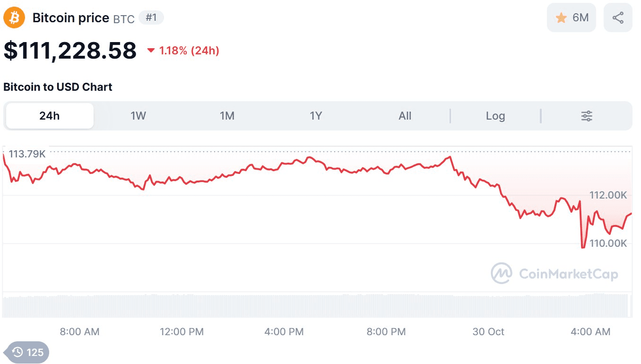The height and width of the screenshot is (364, 641).
Task: Switch to the 1W chart range
Action: pyautogui.click(x=138, y=116)
